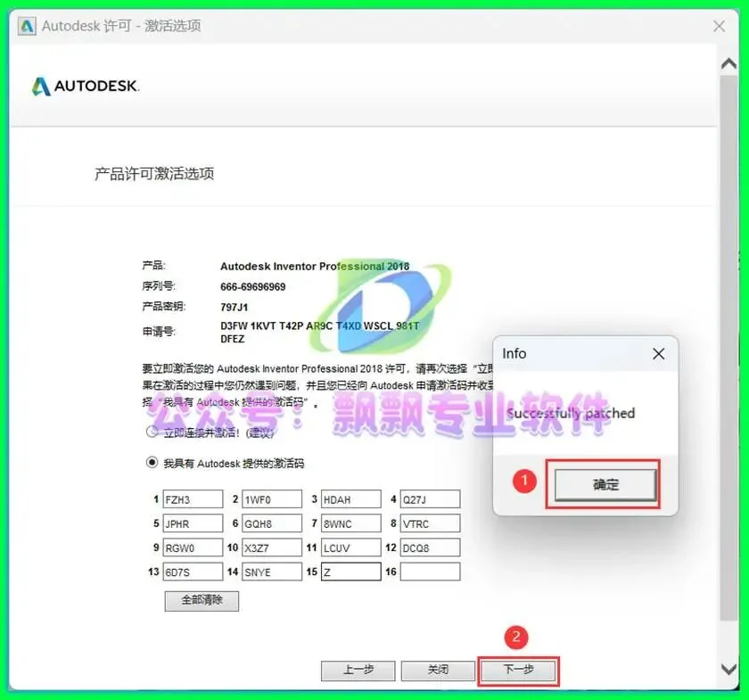Clear all codes with 全部清除
The height and width of the screenshot is (700, 749).
pyautogui.click(x=202, y=601)
